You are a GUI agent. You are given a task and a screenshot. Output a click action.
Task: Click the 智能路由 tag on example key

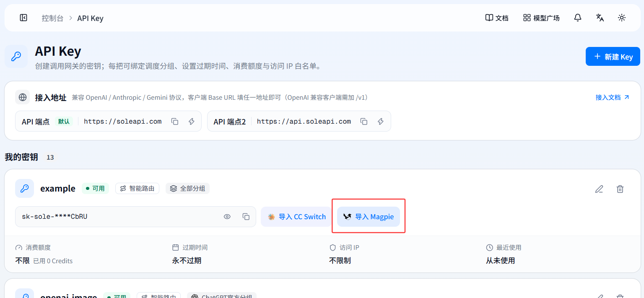pos(138,189)
